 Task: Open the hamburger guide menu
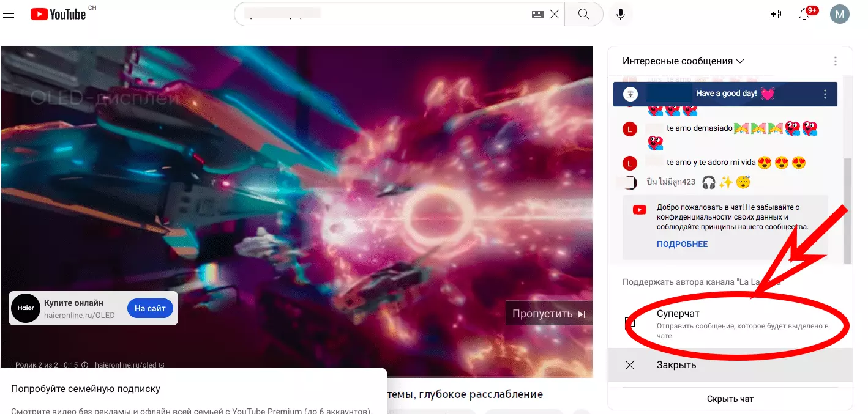[9, 14]
